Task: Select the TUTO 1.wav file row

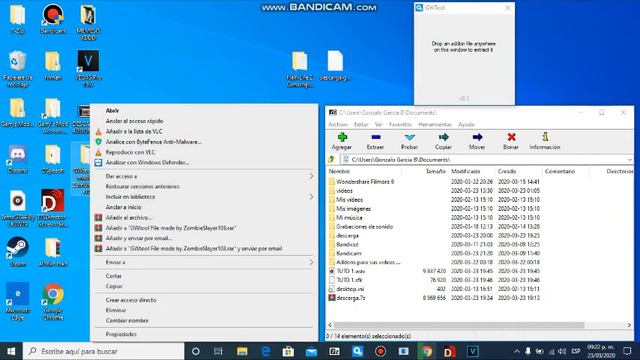Action: (x=435, y=271)
